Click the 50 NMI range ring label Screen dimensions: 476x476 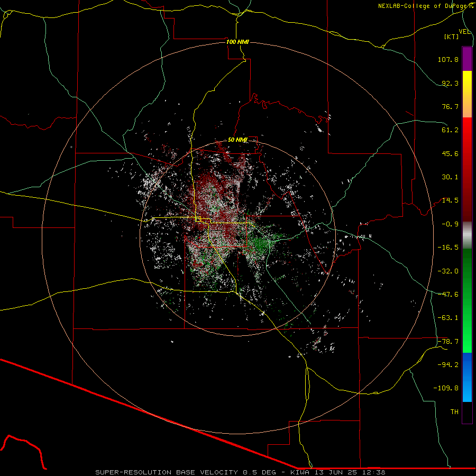pyautogui.click(x=237, y=140)
